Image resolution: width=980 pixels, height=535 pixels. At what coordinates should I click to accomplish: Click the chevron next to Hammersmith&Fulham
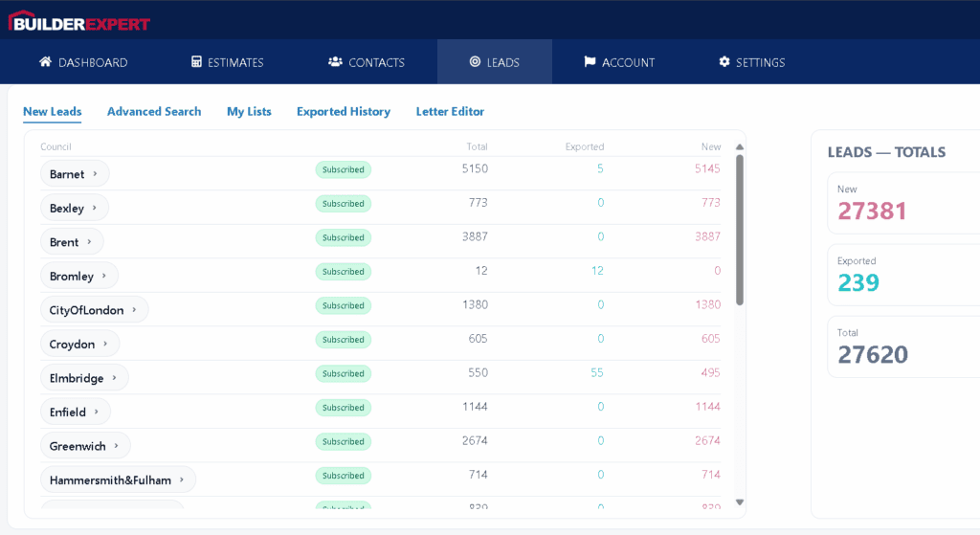click(181, 480)
